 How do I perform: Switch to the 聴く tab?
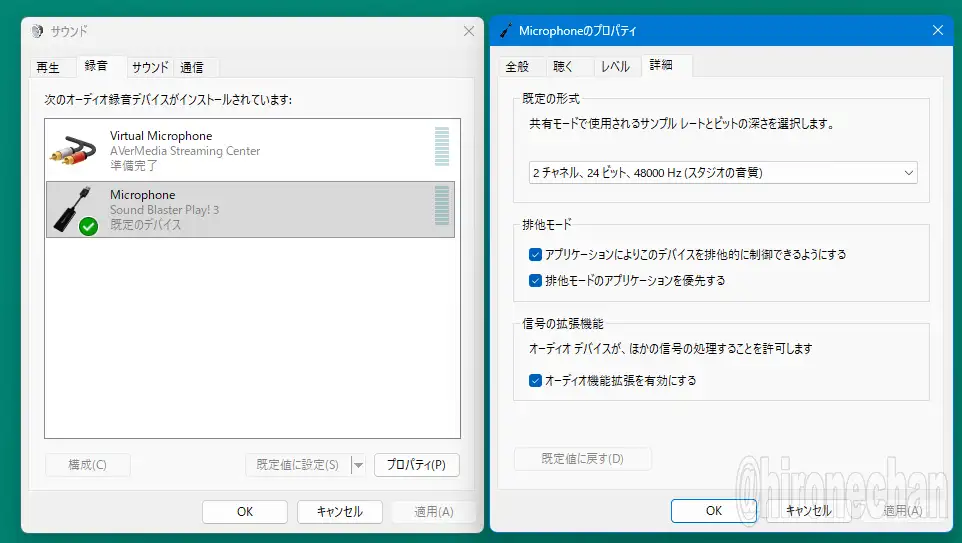[x=563, y=66]
